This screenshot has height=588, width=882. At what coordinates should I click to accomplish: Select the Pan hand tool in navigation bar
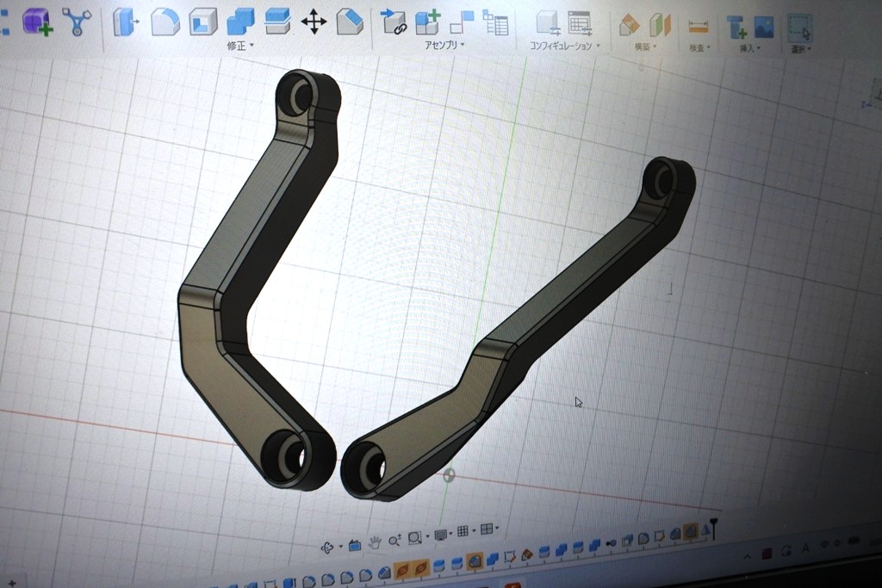click(375, 542)
